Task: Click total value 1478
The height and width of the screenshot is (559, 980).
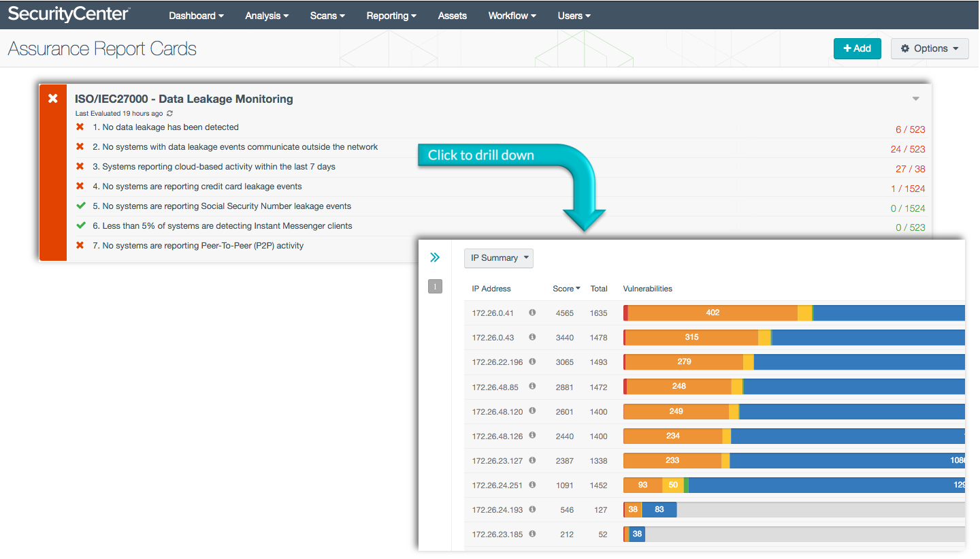Action: coord(599,338)
